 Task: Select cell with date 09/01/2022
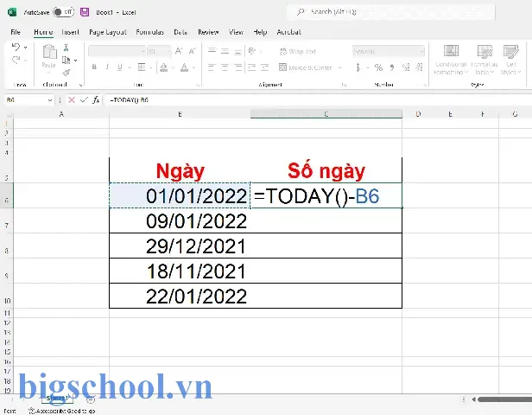(180, 220)
